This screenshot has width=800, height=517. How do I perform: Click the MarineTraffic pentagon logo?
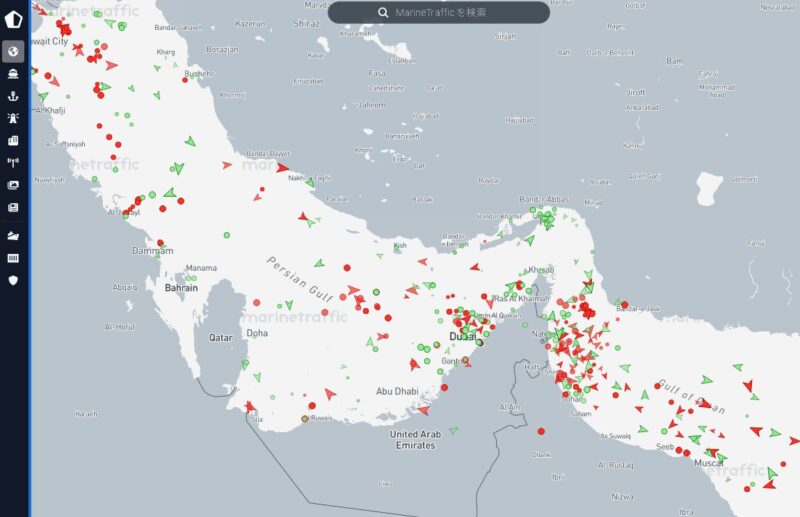(14, 17)
